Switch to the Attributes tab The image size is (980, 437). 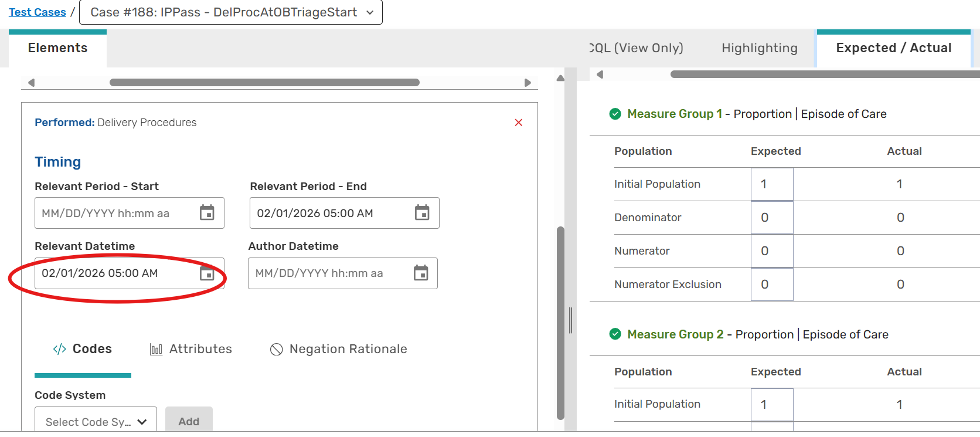191,349
